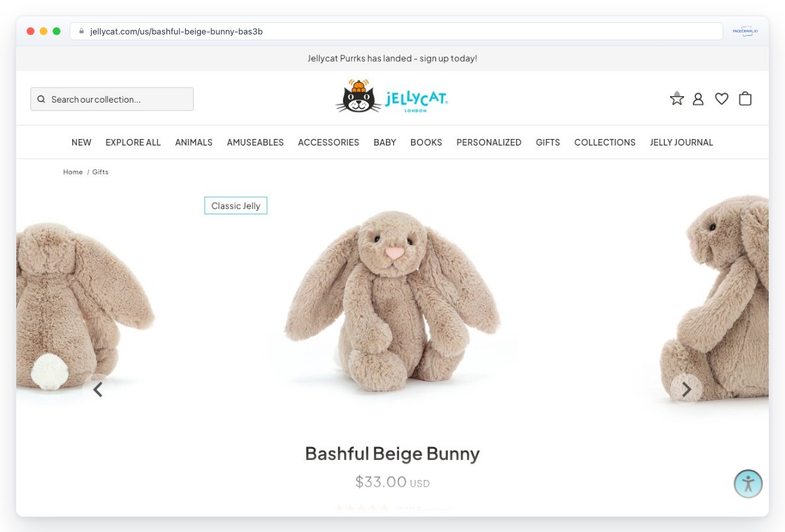Click the Home breadcrumb link
The height and width of the screenshot is (532, 785).
click(x=73, y=172)
